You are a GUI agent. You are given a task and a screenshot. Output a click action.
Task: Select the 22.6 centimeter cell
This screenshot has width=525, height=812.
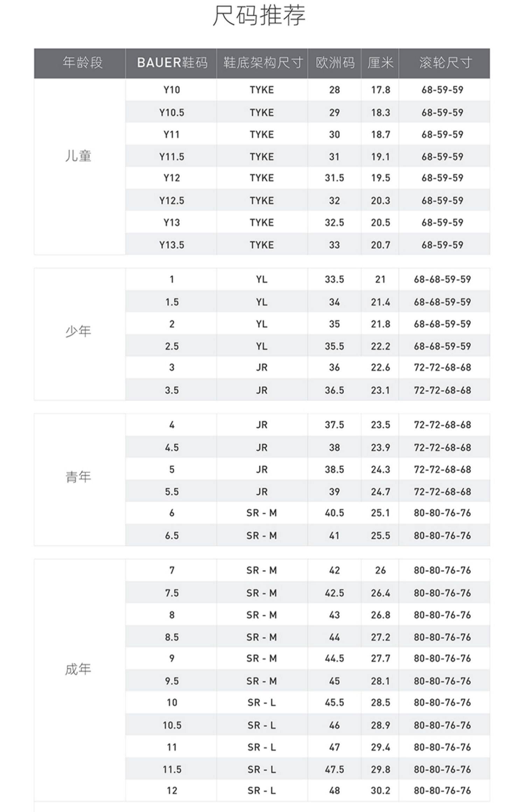pos(380,367)
